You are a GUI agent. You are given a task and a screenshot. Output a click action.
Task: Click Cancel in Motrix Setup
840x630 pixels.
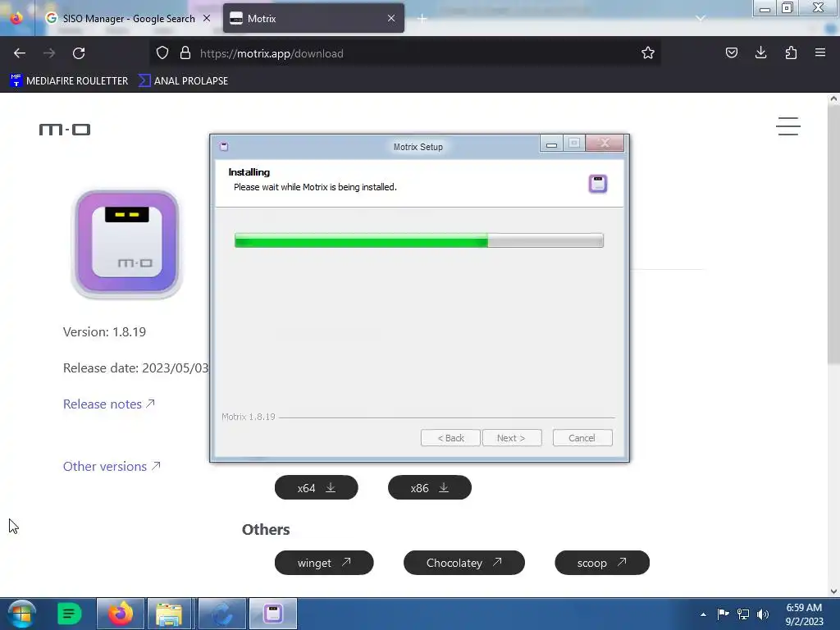pos(582,438)
